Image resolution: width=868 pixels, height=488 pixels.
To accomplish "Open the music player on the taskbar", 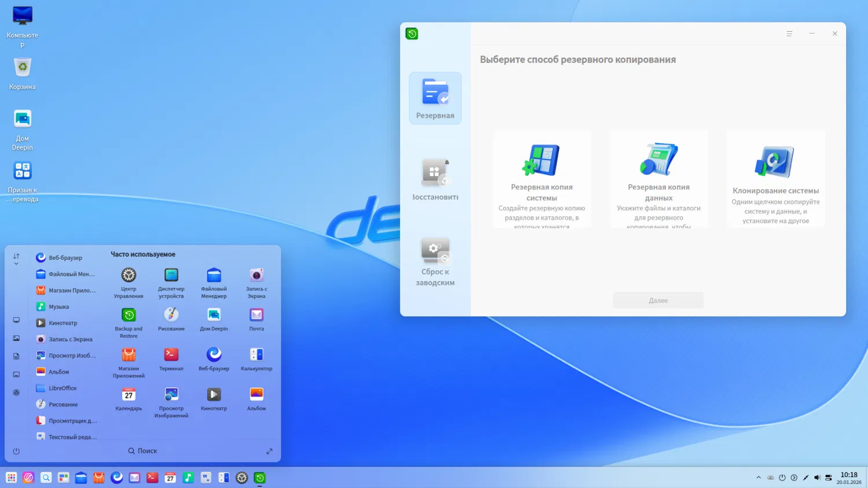I will coord(188,478).
